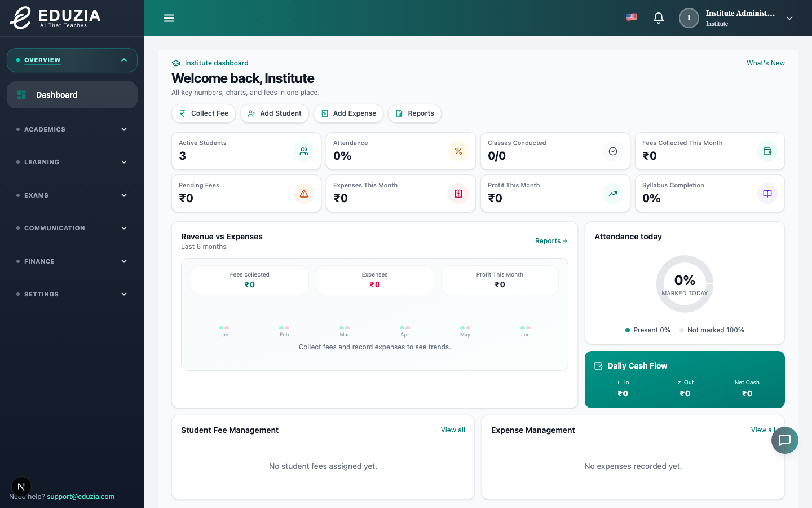Viewport: 812px width, 508px height.
Task: Click the attendance today donut chart
Action: tap(685, 284)
